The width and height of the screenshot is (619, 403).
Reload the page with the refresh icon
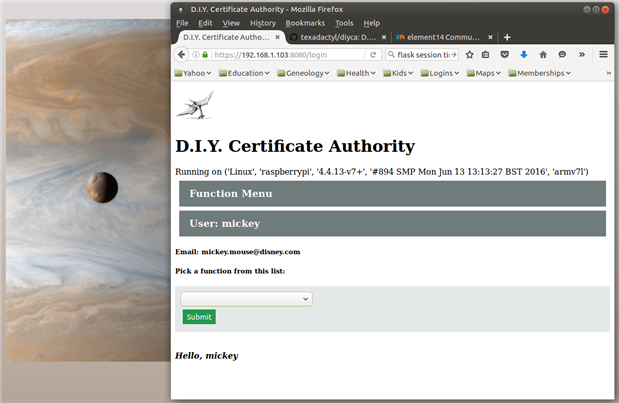pos(373,54)
